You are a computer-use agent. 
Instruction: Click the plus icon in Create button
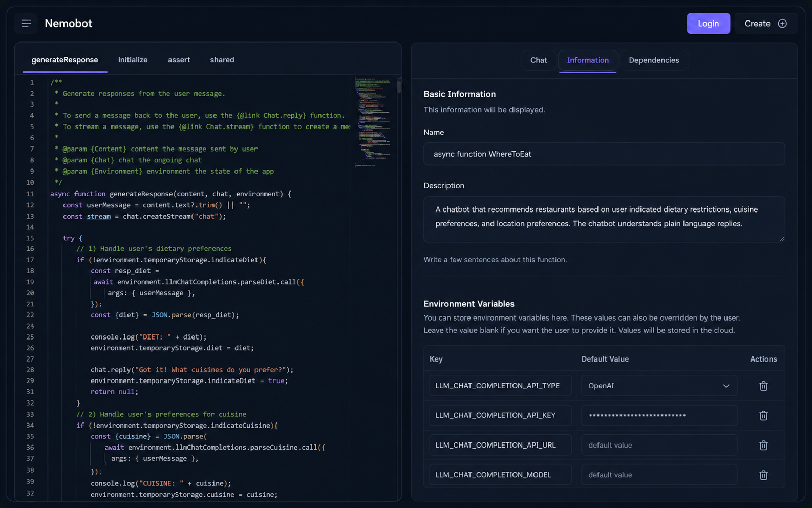[782, 24]
